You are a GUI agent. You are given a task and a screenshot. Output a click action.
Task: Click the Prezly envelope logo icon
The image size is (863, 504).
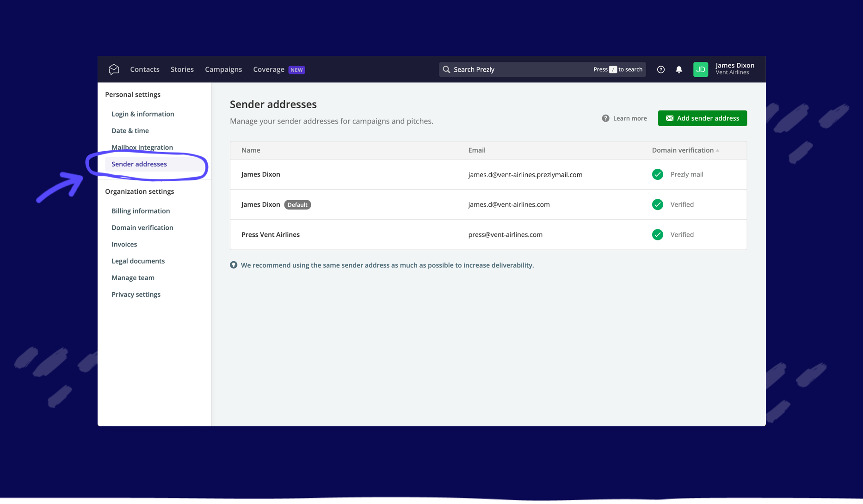pos(114,69)
